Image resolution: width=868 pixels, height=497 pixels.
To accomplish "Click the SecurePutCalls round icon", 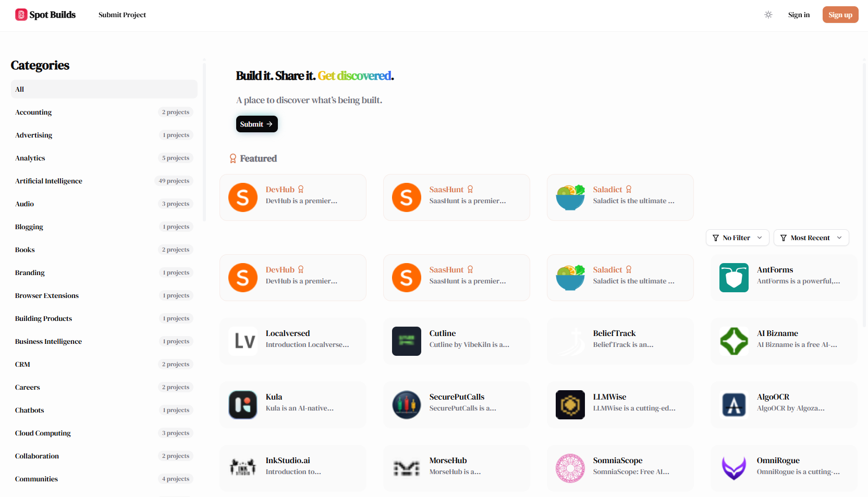I will click(407, 405).
